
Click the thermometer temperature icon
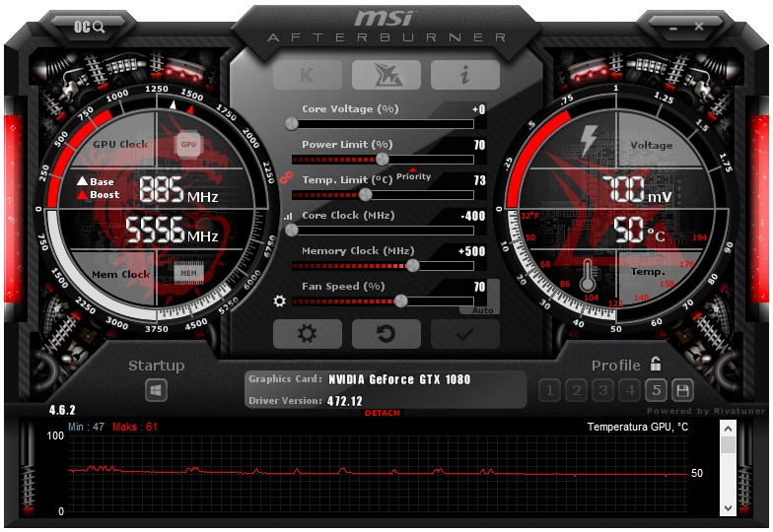pos(588,276)
